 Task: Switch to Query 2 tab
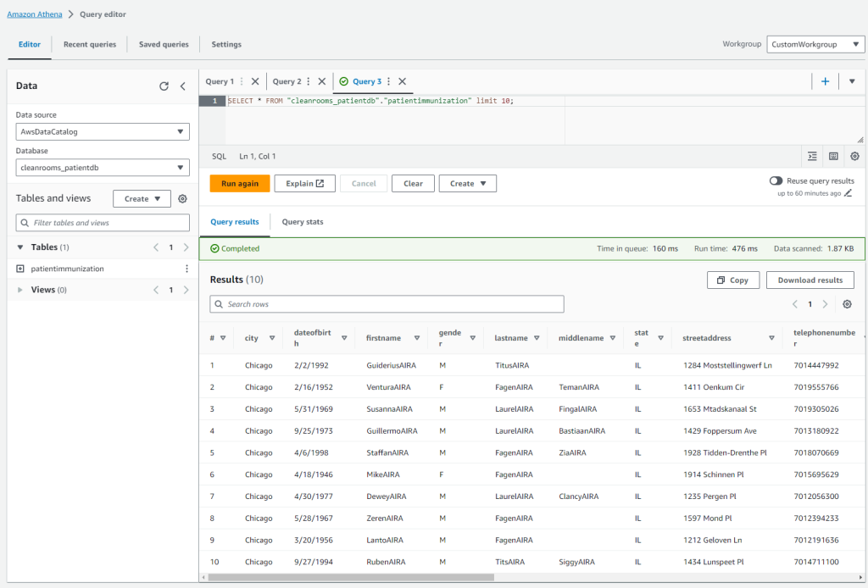287,81
